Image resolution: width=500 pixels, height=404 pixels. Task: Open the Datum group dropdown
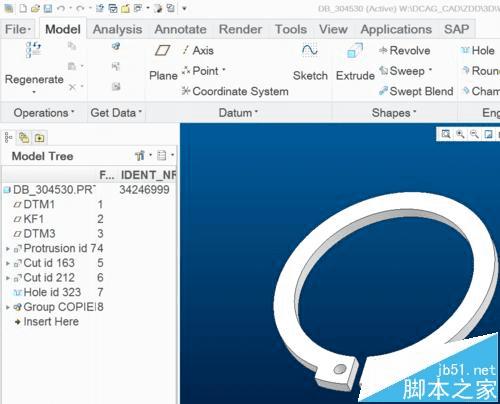(238, 113)
